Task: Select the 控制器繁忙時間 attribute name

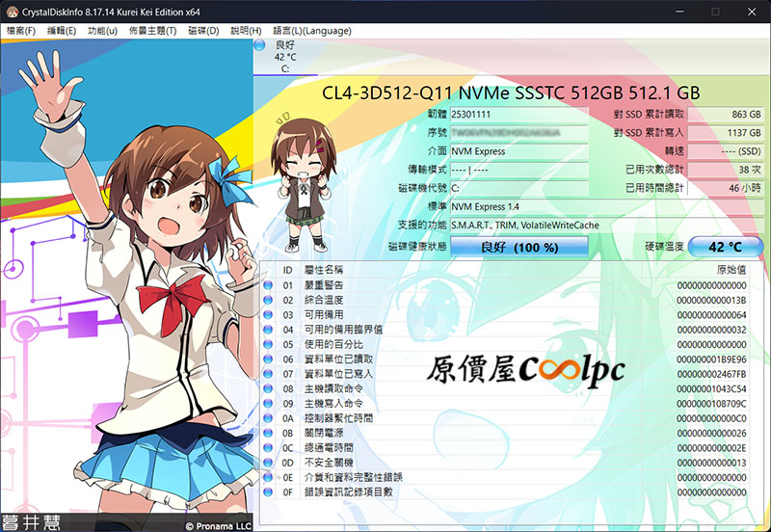Action: 338,418
